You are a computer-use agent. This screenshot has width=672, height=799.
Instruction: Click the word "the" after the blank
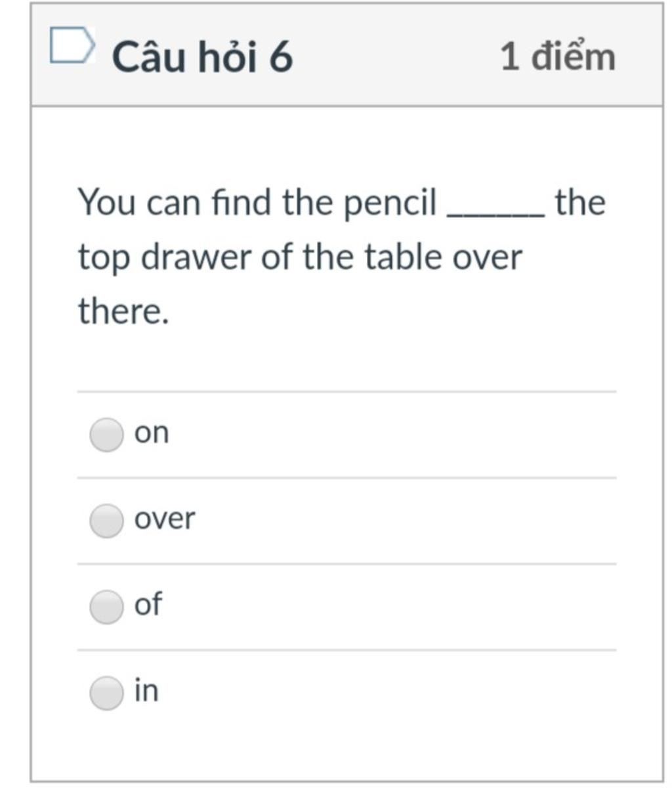click(x=580, y=202)
